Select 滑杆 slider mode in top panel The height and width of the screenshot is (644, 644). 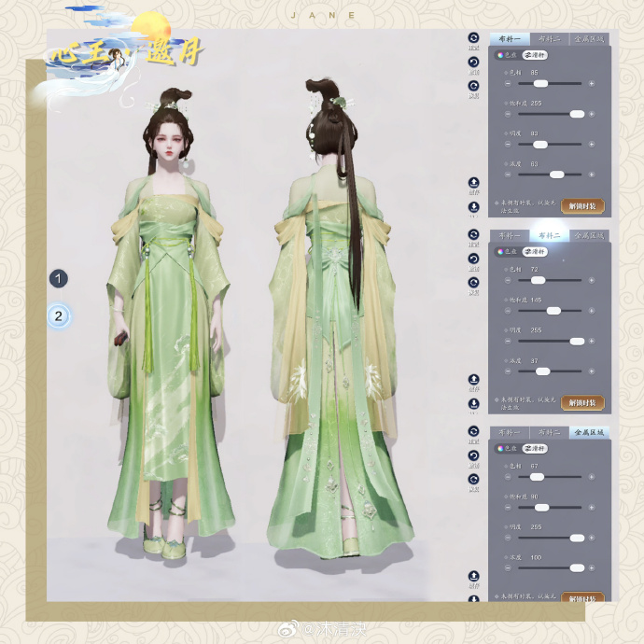point(535,55)
